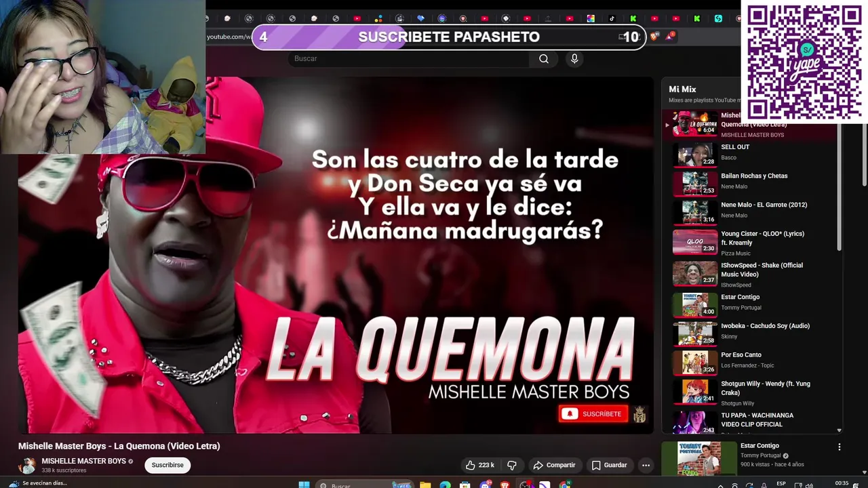Play SELL OUT thumbnail in Mi Mix
Image resolution: width=868 pixels, height=488 pixels.
pyautogui.click(x=694, y=155)
